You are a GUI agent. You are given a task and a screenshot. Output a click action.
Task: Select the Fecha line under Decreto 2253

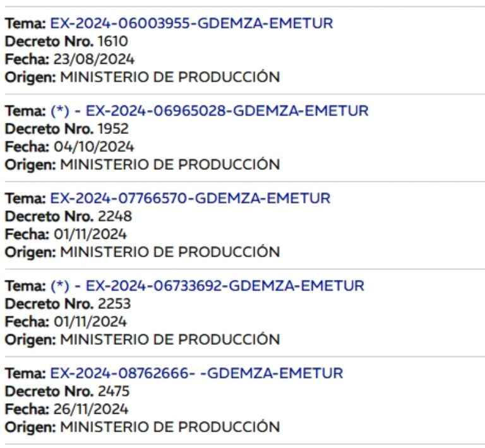pyautogui.click(x=66, y=321)
